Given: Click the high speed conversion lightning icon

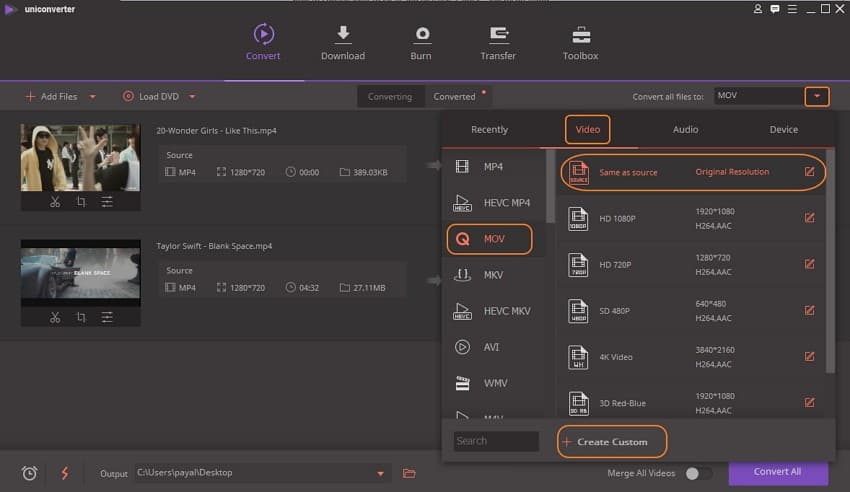Looking at the screenshot, I should click(x=65, y=473).
